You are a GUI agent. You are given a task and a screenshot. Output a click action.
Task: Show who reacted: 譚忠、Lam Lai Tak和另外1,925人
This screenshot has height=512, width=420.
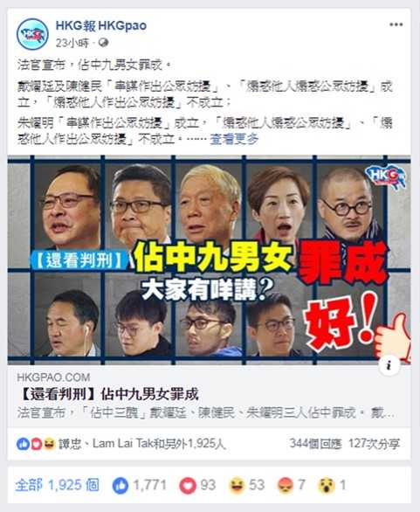142,444
